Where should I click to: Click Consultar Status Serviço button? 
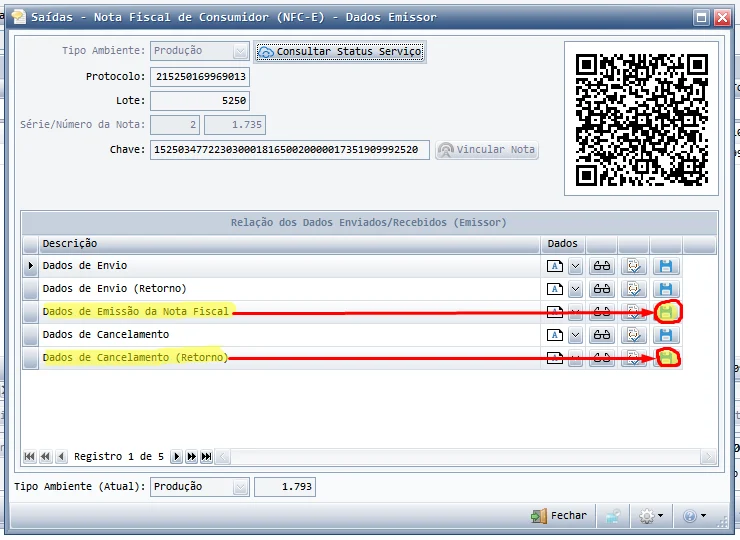(x=340, y=51)
